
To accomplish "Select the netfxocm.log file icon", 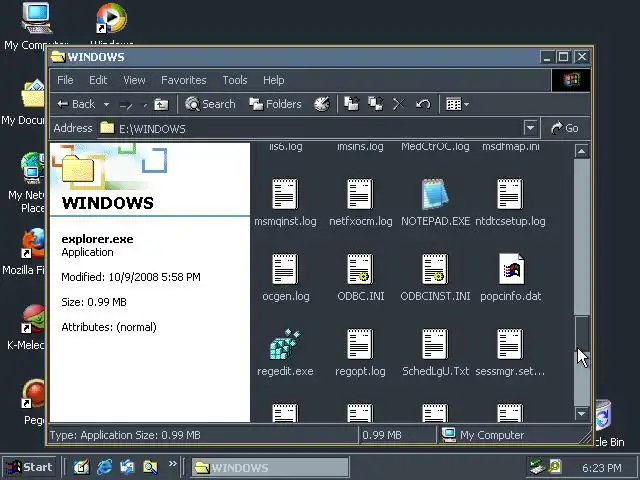I will pos(360,194).
